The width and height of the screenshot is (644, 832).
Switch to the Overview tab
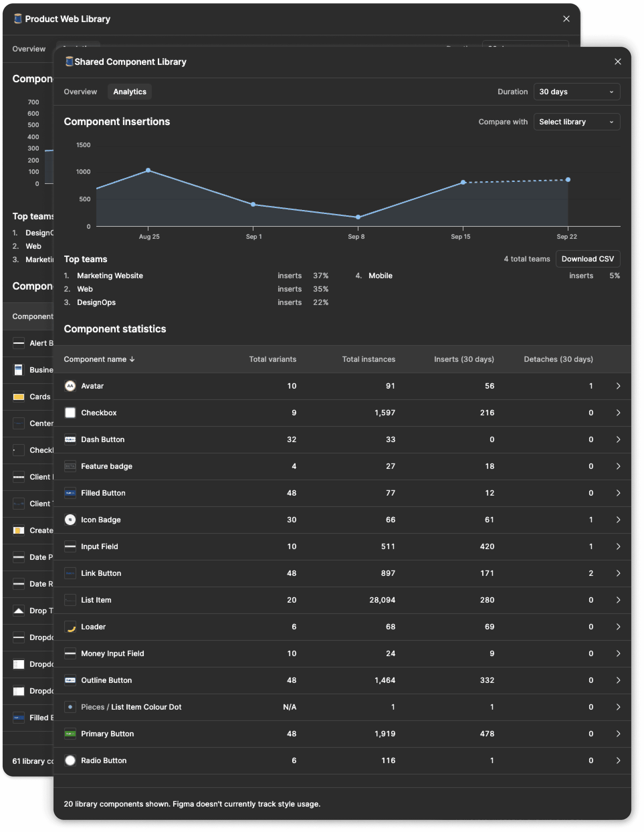tap(80, 92)
